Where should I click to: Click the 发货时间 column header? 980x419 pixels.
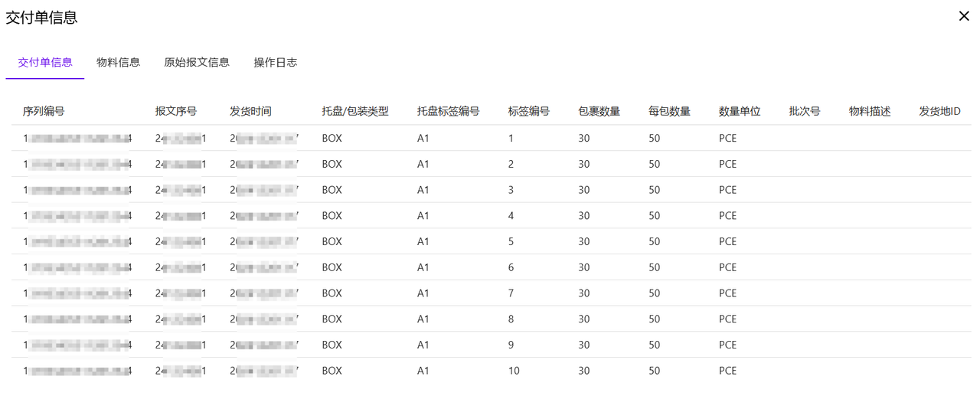tap(250, 112)
